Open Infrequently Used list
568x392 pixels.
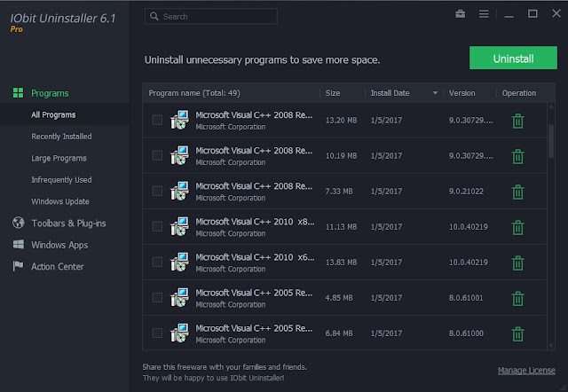61,180
